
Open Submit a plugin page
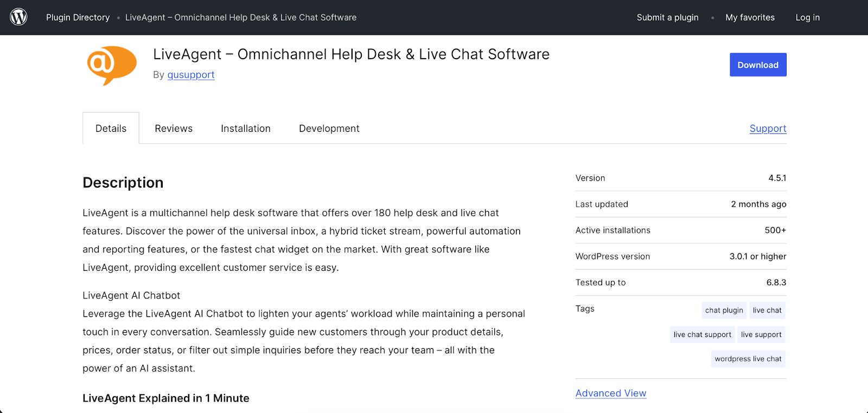(x=667, y=17)
